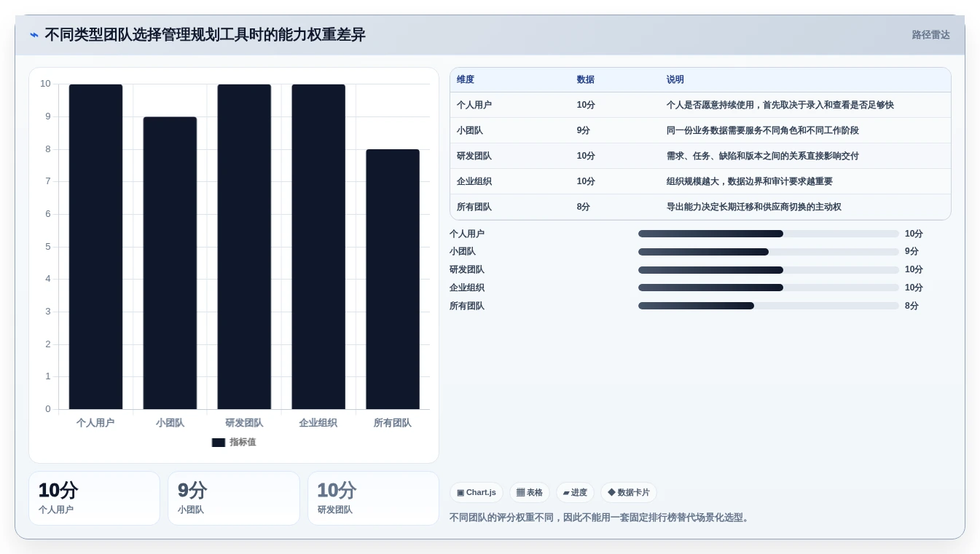Viewport: 980px width, 554px height.
Task: Click the 研发团队 label in the progress list
Action: [467, 270]
